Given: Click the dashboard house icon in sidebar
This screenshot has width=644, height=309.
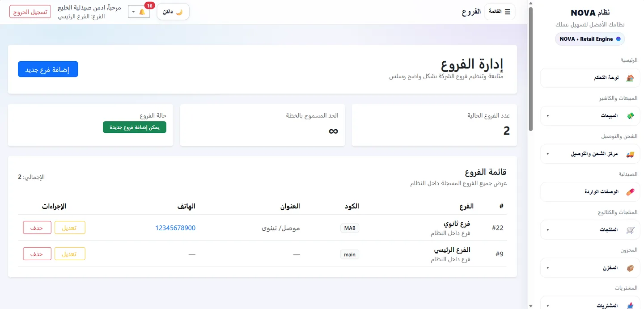Looking at the screenshot, I should 630,78.
